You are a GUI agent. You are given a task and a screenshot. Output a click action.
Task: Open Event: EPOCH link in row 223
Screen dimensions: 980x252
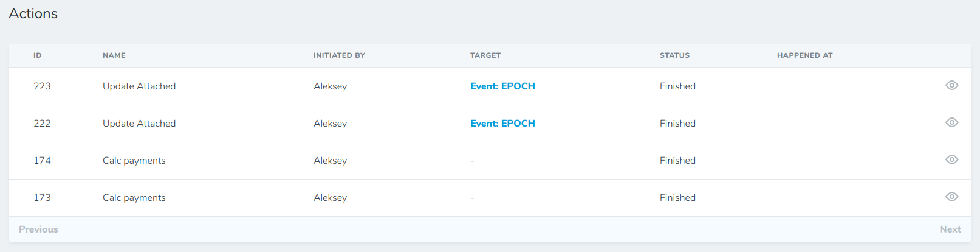502,86
